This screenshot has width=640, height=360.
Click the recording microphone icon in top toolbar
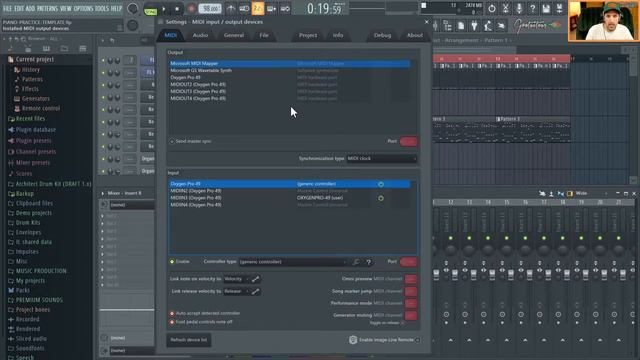pos(519,9)
